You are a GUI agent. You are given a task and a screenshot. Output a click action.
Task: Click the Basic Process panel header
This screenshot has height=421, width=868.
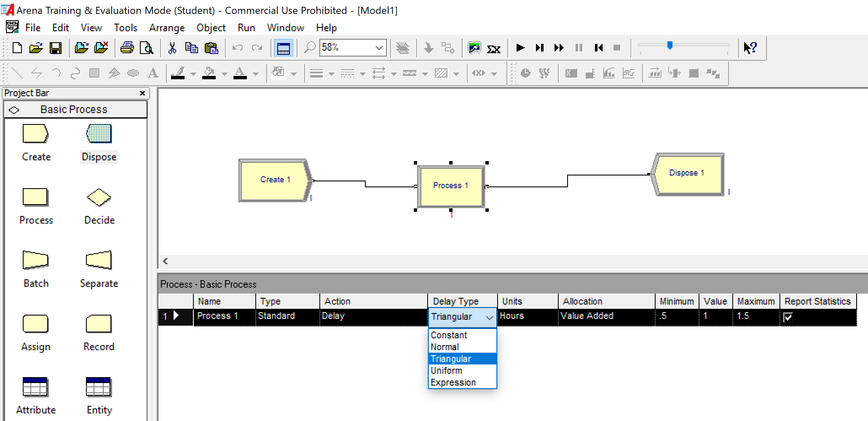coord(75,110)
